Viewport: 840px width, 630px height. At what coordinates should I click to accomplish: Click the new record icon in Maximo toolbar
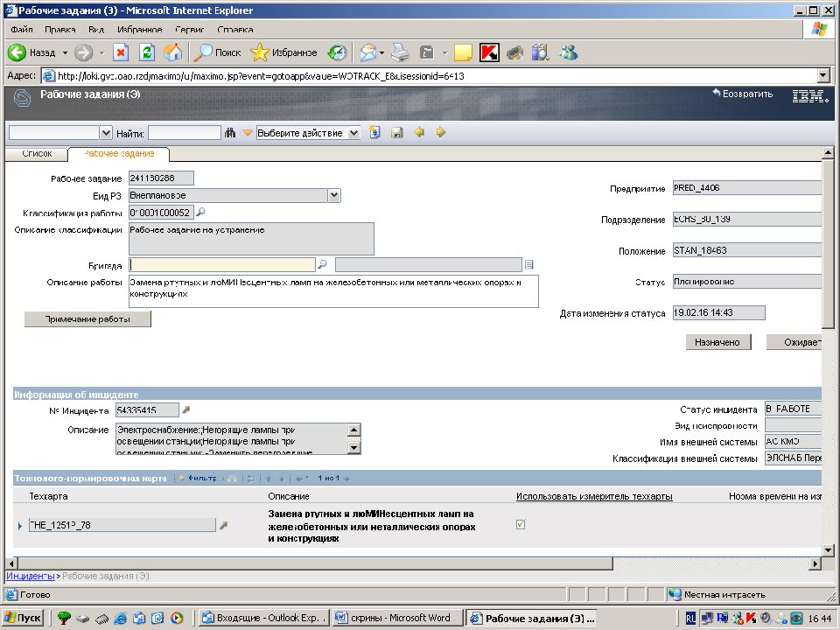click(x=374, y=132)
